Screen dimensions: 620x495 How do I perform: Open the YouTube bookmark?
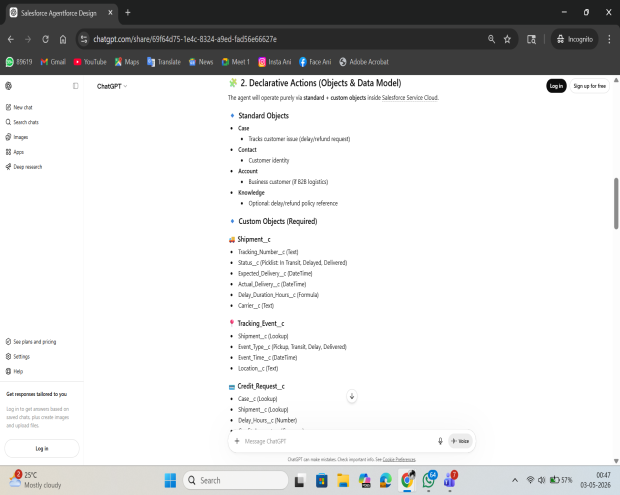(x=90, y=62)
